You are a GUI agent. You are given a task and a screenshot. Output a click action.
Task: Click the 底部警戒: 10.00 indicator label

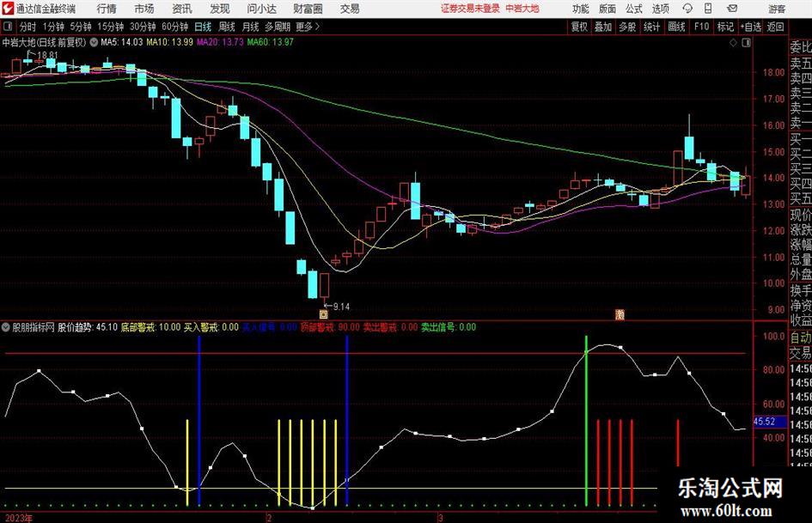pyautogui.click(x=150, y=327)
